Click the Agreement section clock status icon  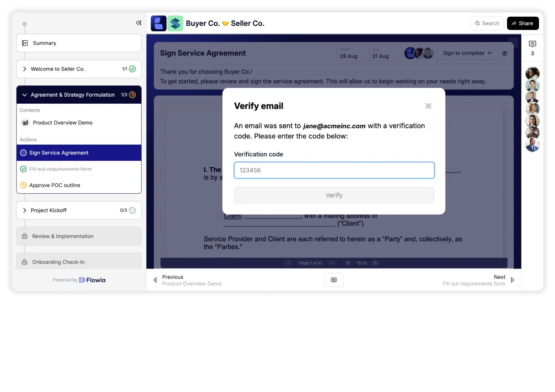pyautogui.click(x=132, y=95)
